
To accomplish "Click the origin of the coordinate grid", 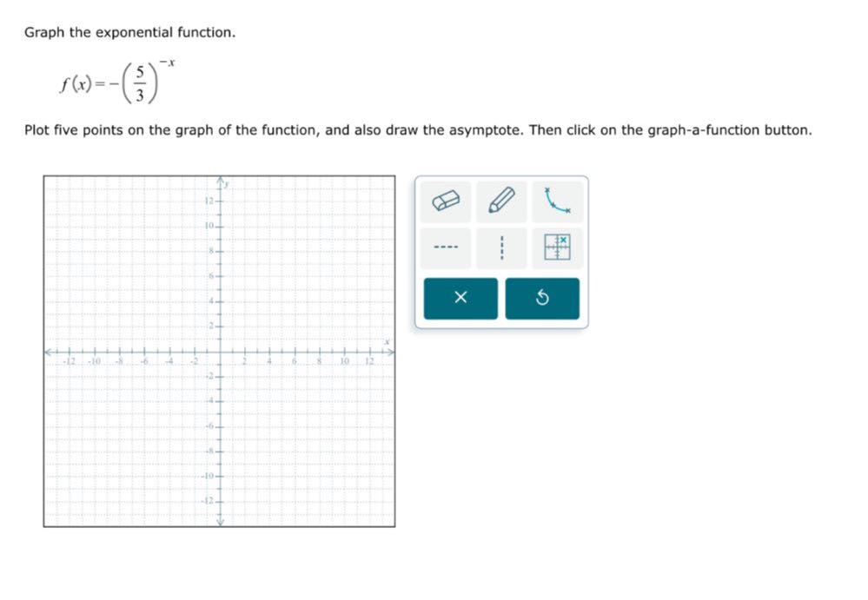I will coord(221,351).
